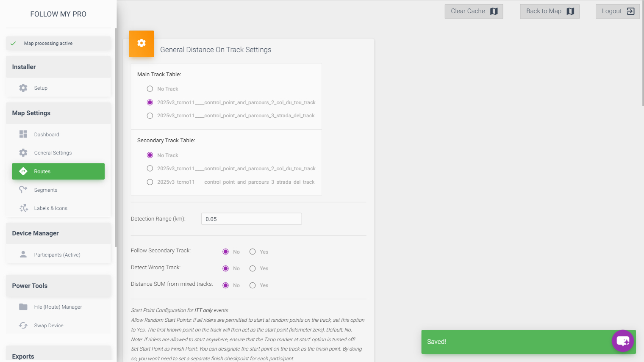Click the Participants person icon

[23, 254]
